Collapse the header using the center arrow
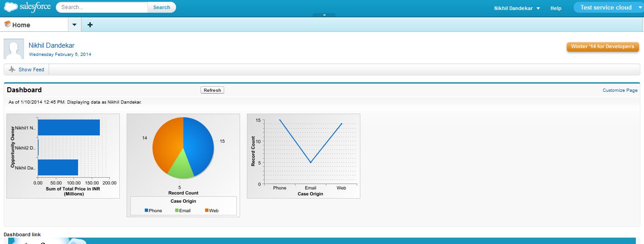This screenshot has width=644, height=244. pos(324,15)
